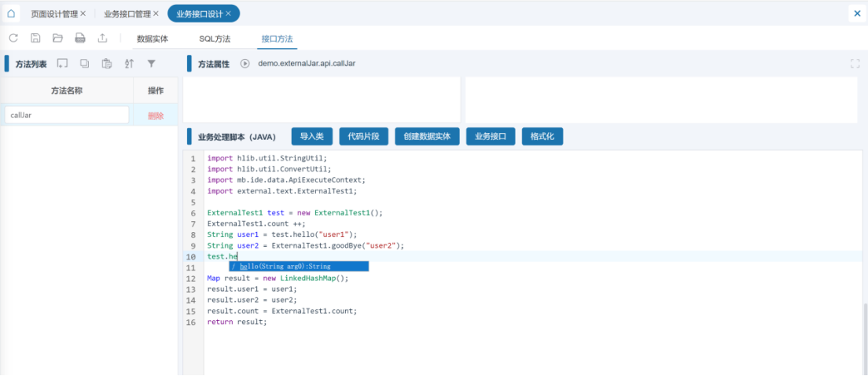The width and height of the screenshot is (868, 376).
Task: Filter the method list
Action: pyautogui.click(x=151, y=64)
